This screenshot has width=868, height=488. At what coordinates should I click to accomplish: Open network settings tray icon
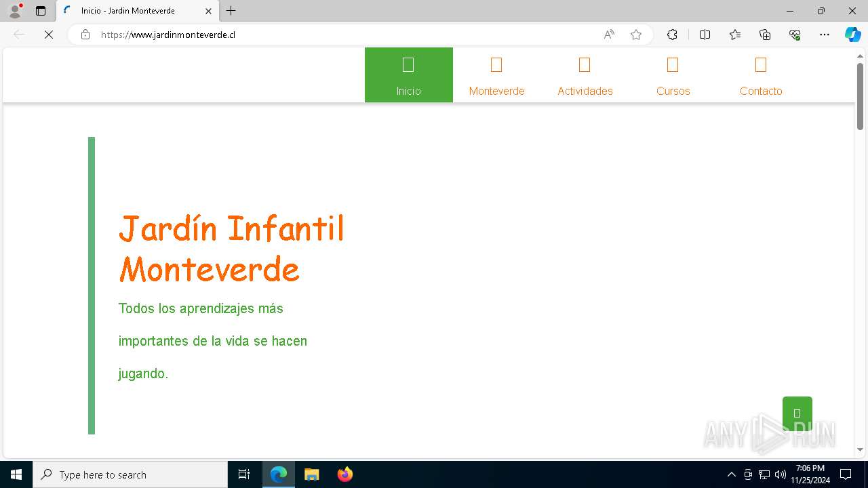pos(764,474)
